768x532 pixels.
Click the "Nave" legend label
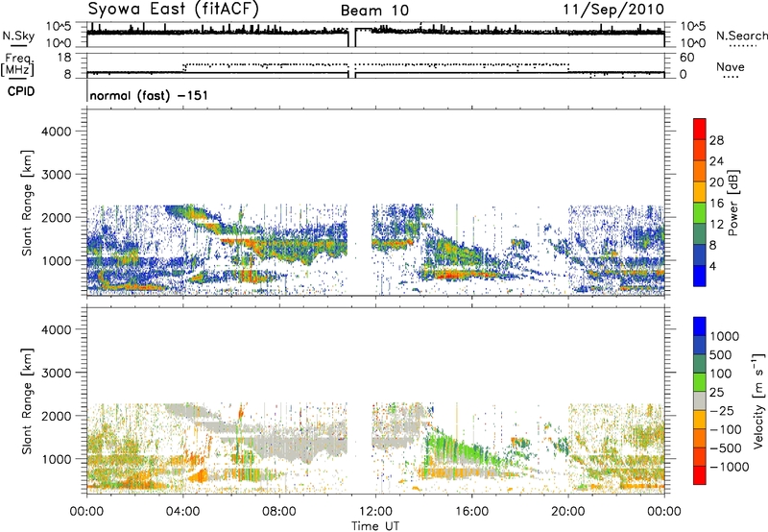[731, 66]
